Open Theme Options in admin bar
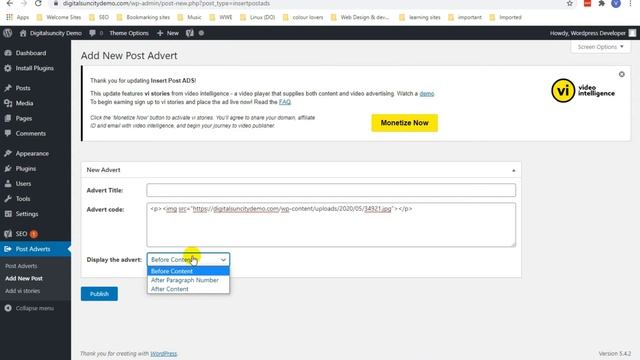The width and height of the screenshot is (640, 360). coord(129,33)
